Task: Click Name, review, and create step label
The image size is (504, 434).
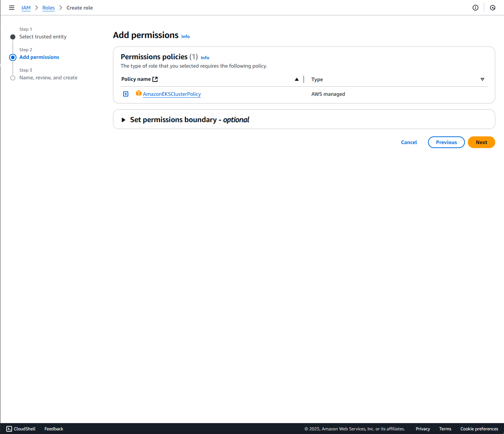Action: coord(48,78)
